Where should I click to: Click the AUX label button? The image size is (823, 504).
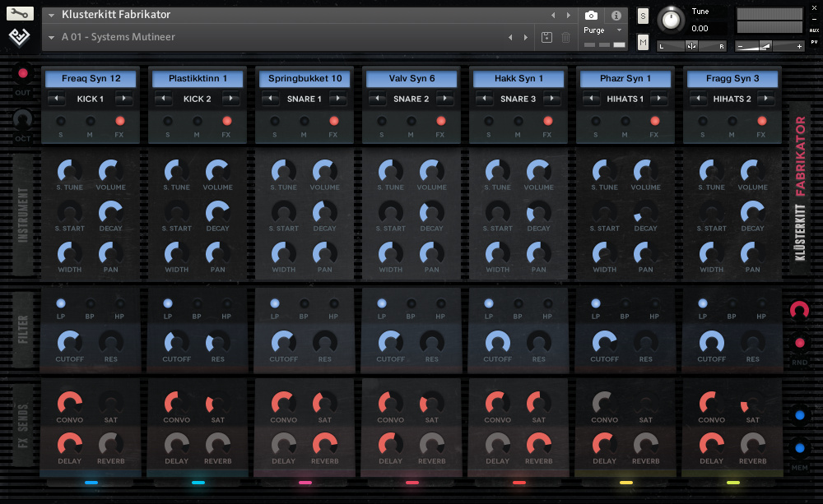click(x=814, y=30)
